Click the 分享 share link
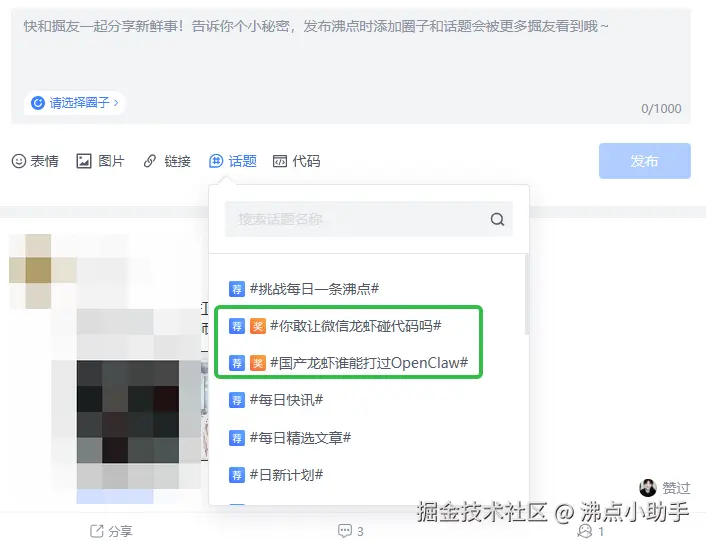The width and height of the screenshot is (706, 541). tap(120, 531)
